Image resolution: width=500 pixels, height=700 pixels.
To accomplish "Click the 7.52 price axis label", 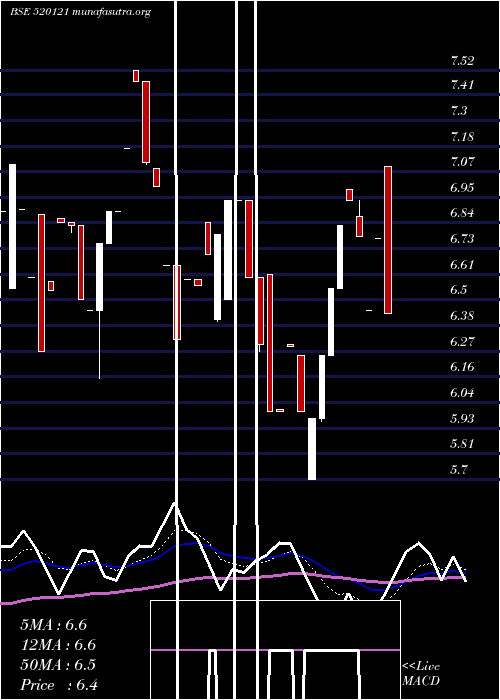I will (462, 61).
